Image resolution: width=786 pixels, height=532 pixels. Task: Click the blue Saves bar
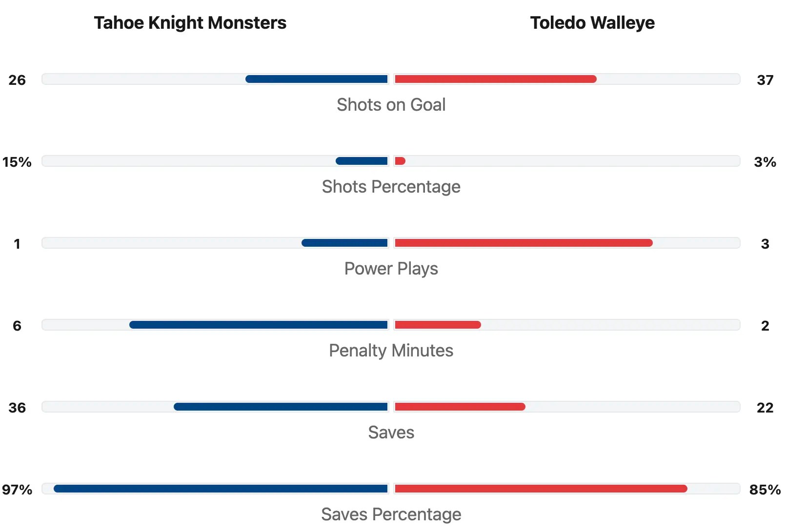(x=281, y=407)
